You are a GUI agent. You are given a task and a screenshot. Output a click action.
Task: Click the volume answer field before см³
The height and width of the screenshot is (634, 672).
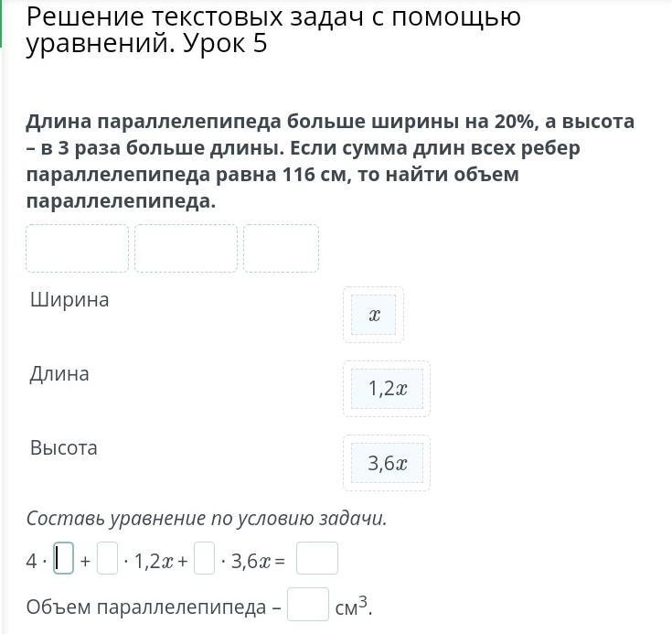tap(308, 606)
